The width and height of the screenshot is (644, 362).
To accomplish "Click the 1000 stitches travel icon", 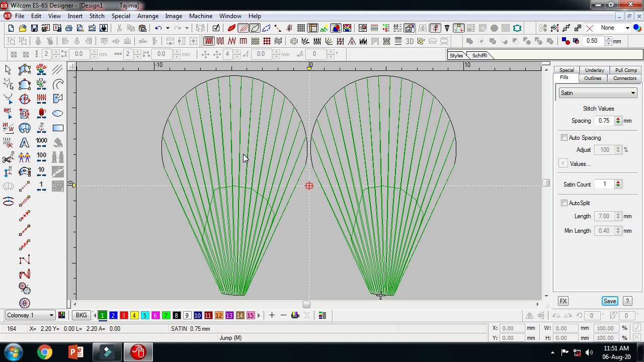I will click(41, 143).
